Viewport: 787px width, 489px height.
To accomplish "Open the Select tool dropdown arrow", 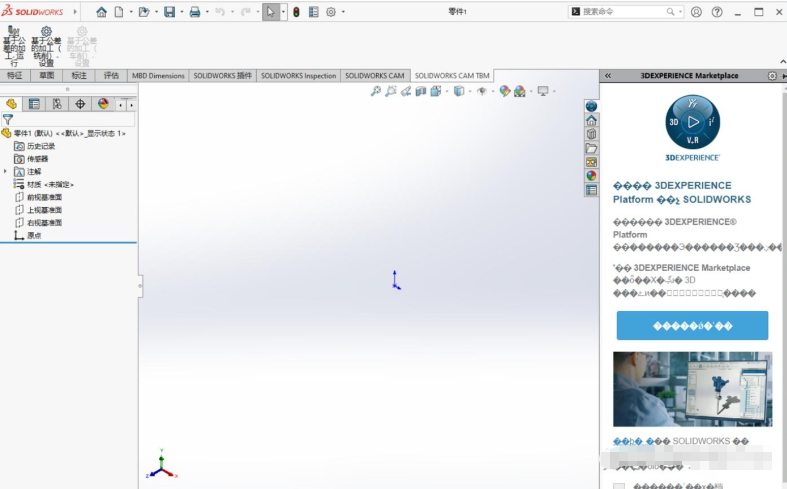I will [x=284, y=12].
